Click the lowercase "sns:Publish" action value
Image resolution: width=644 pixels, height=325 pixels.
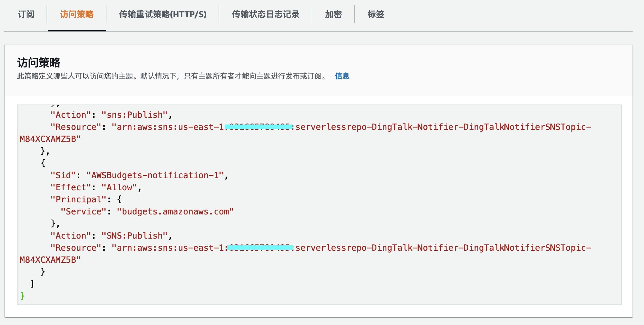click(x=135, y=115)
